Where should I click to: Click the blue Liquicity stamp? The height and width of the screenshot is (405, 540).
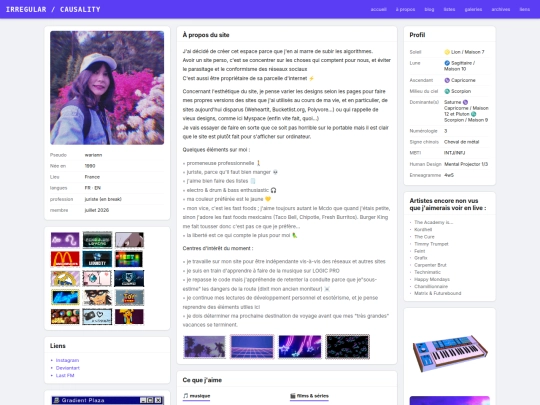tap(97, 259)
